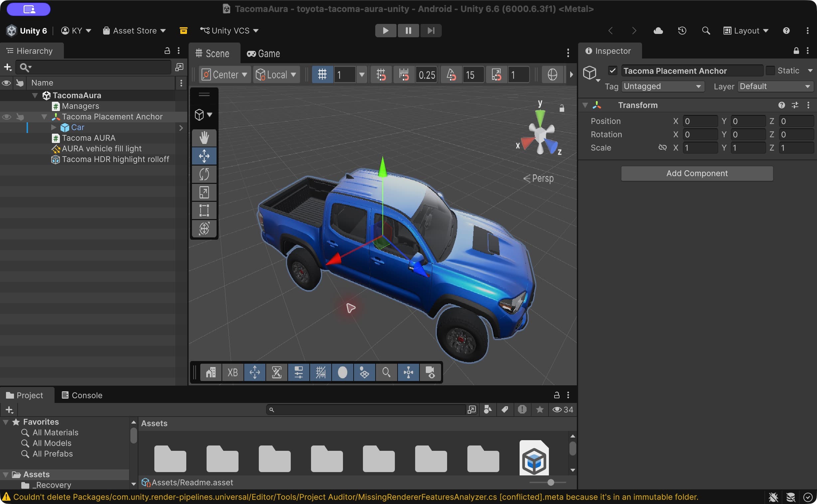Click the 2D view globe icon
Viewport: 817px width, 504px height.
pyautogui.click(x=552, y=75)
